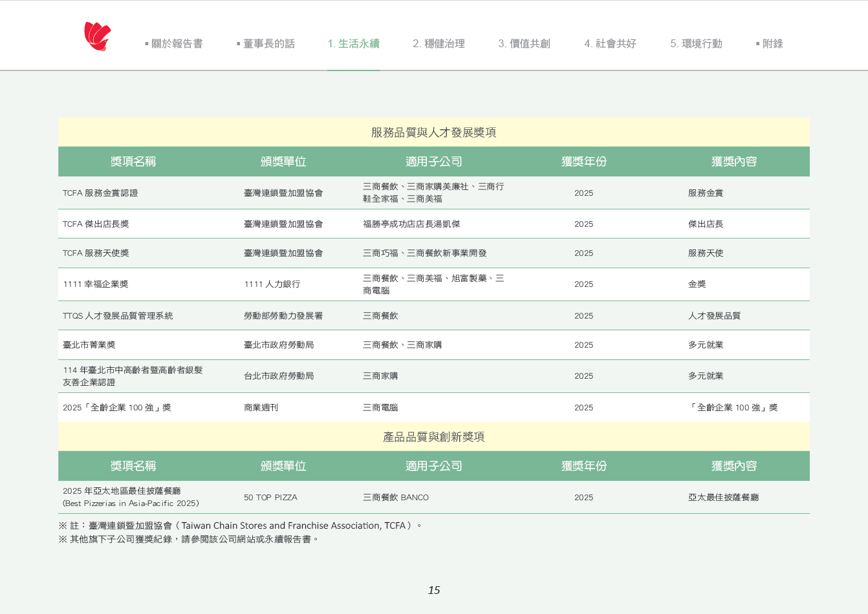Click 亞太最佳披薩餐廳 content cell

point(724,498)
